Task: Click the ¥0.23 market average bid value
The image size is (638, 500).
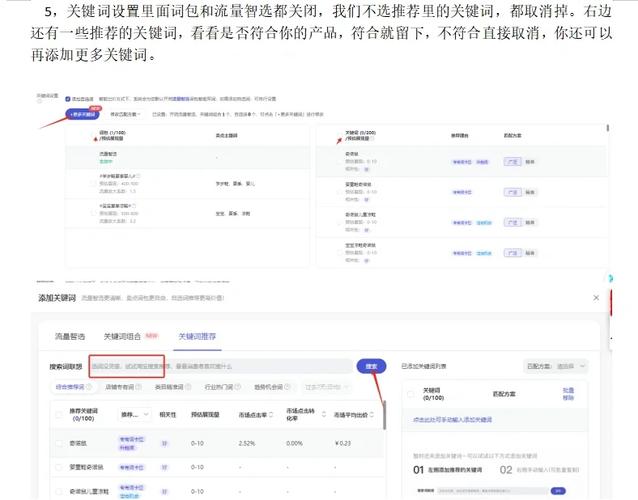Action: [343, 443]
